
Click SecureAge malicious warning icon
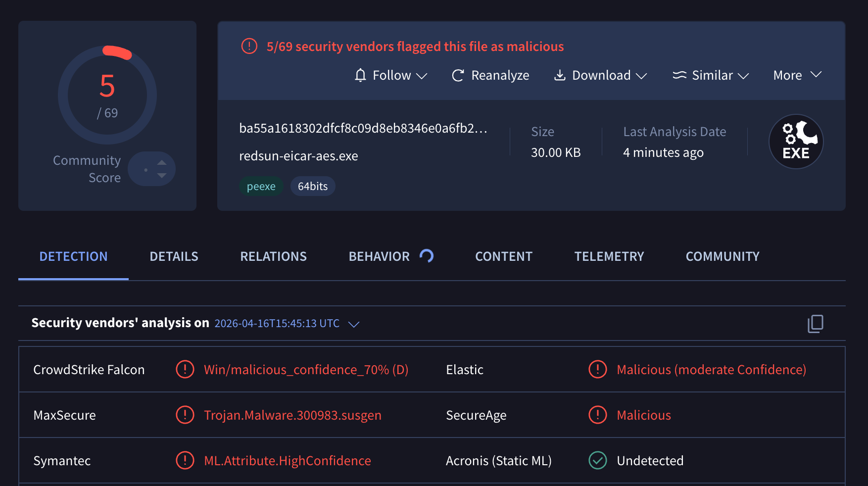pos(598,415)
